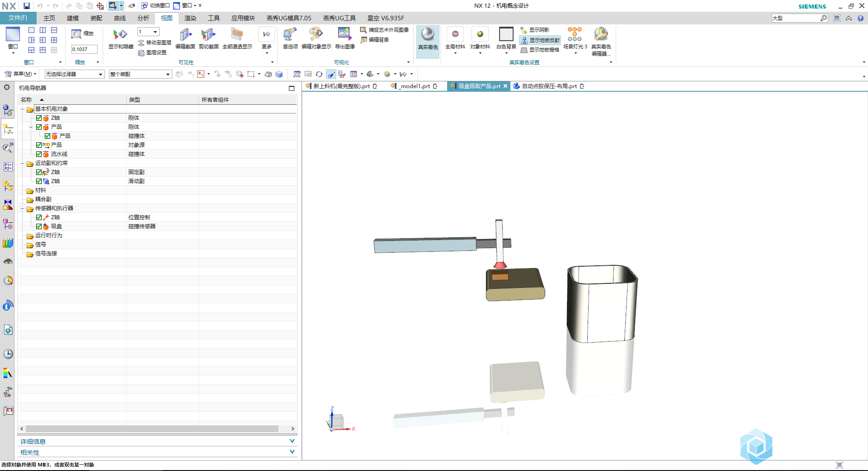The width and height of the screenshot is (868, 471).
Task: Click the navigator horizontal scrollbar
Action: tap(152, 429)
